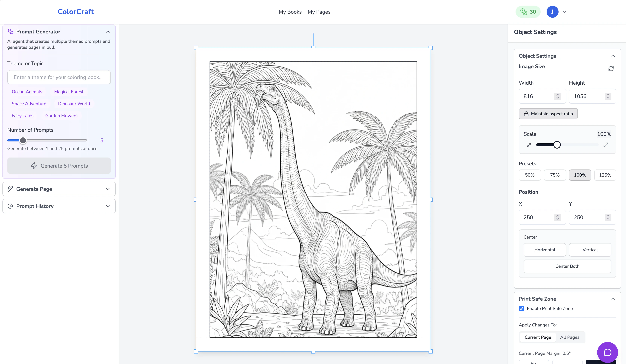
Task: Click the reset image size refresh icon
Action: (611, 69)
